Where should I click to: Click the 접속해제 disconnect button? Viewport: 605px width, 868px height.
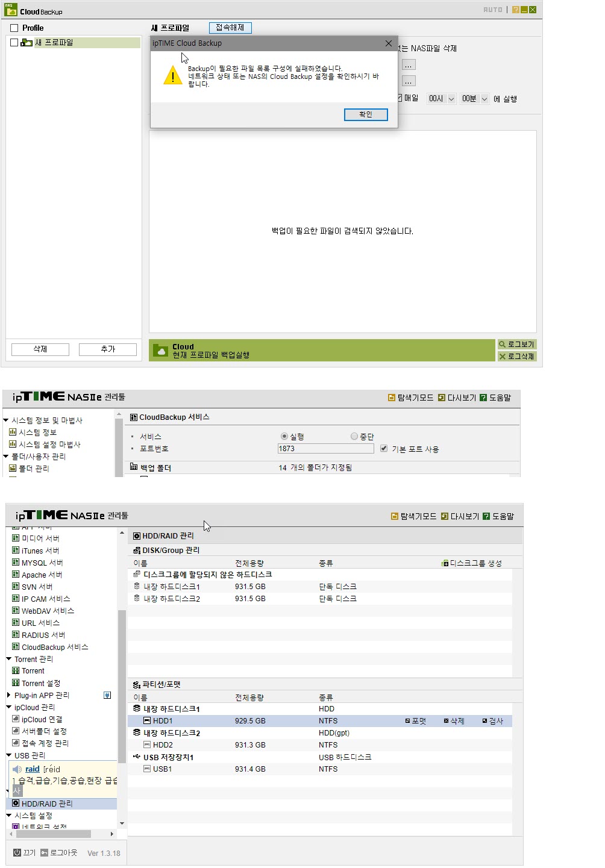tap(230, 28)
